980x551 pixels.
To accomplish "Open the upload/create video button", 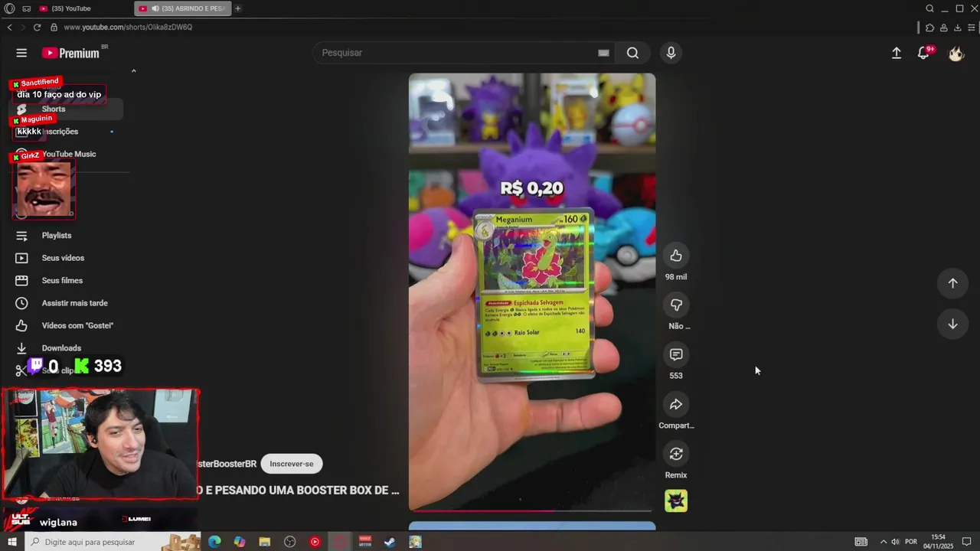I will 897,53.
